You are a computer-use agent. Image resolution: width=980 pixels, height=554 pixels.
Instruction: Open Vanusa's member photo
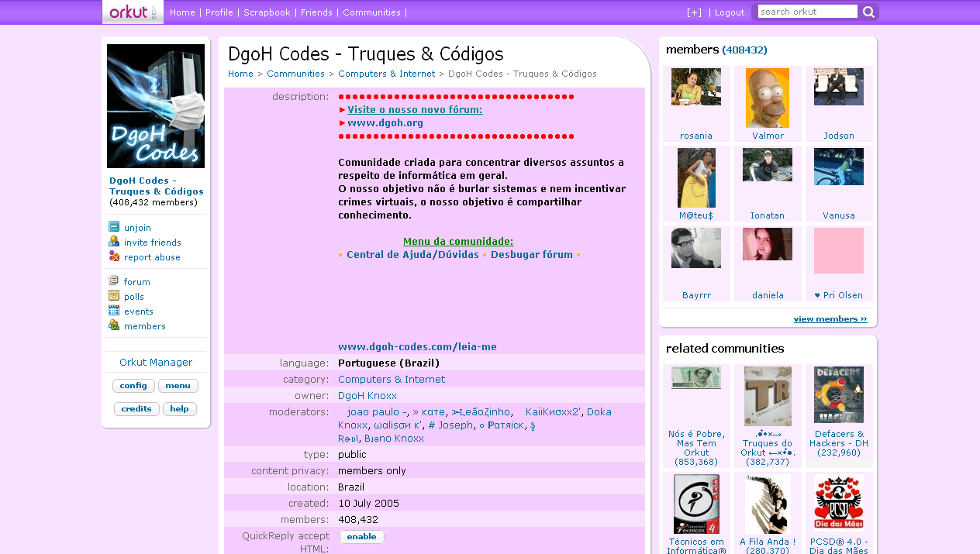coord(839,167)
